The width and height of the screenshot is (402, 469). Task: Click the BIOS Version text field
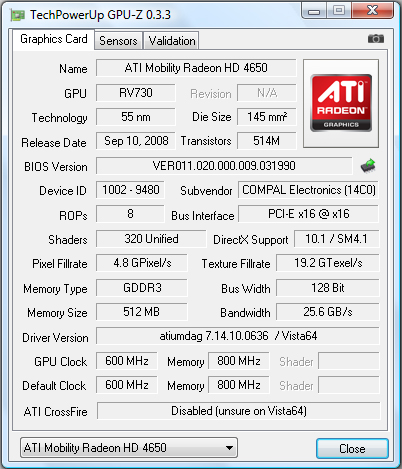224,166
